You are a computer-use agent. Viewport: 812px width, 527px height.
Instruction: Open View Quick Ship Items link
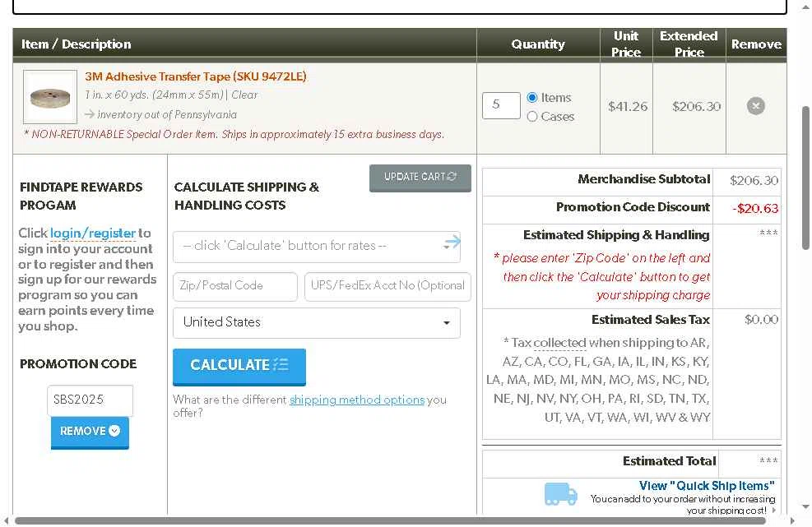click(707, 486)
